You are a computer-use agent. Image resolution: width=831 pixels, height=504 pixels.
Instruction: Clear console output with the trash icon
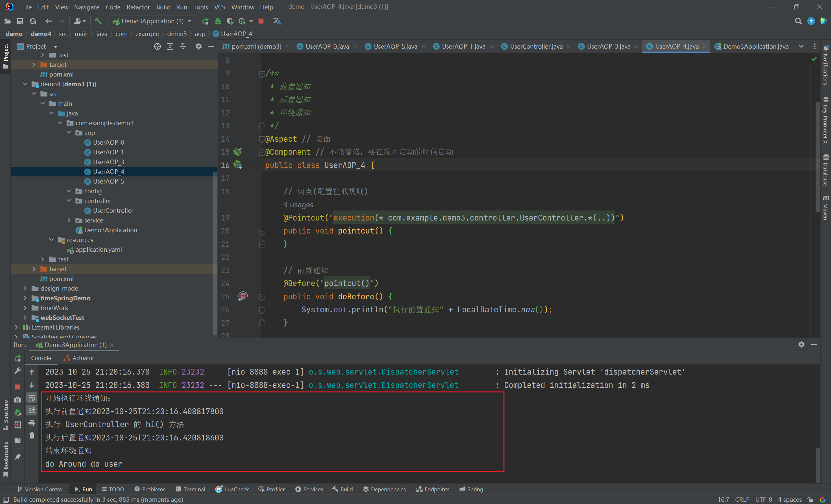coord(32,436)
